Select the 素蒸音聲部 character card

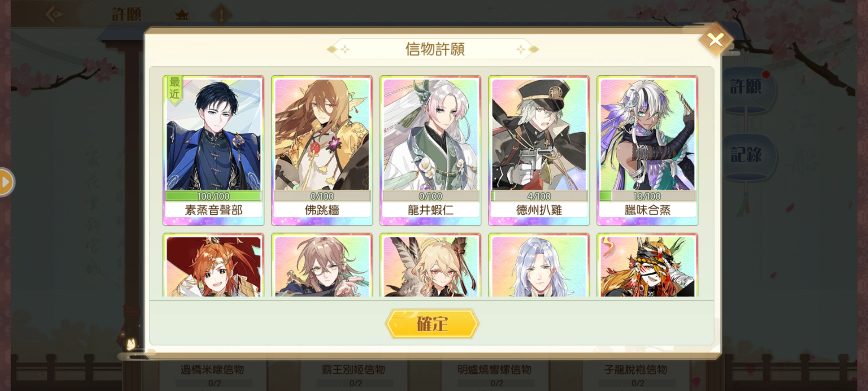(213, 151)
